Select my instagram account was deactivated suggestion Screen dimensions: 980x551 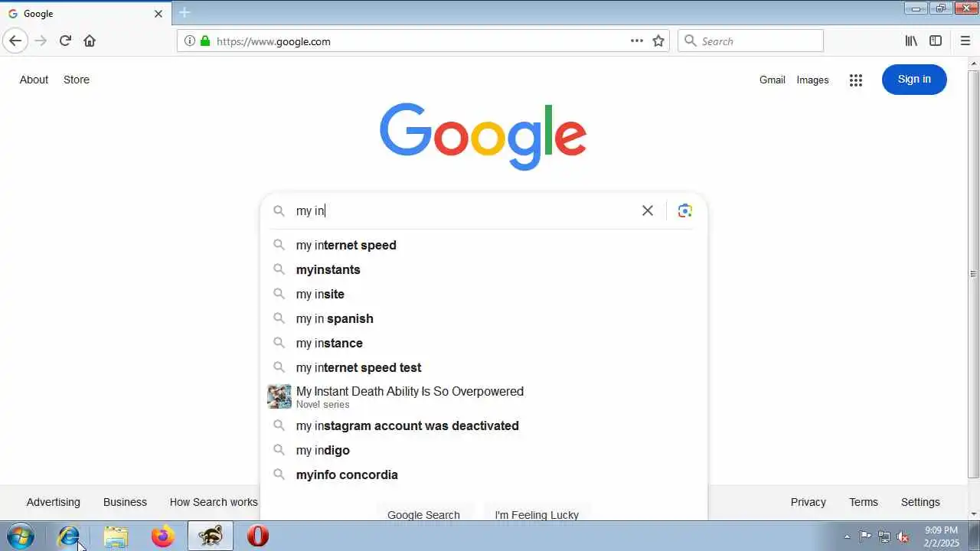tap(484, 425)
